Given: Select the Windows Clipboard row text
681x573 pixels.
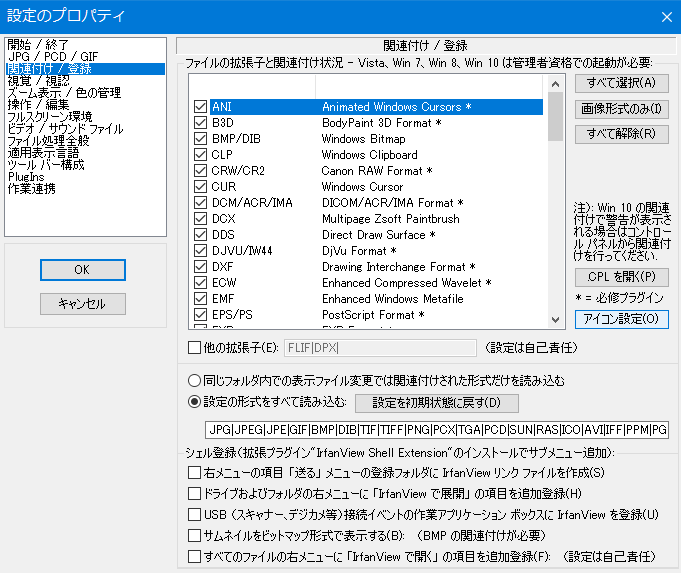Looking at the screenshot, I should [370, 155].
